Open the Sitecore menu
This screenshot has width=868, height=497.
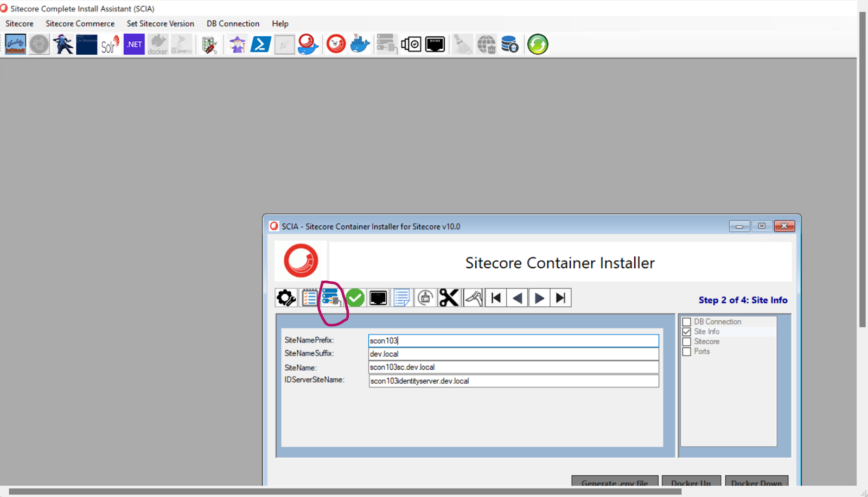click(x=20, y=24)
